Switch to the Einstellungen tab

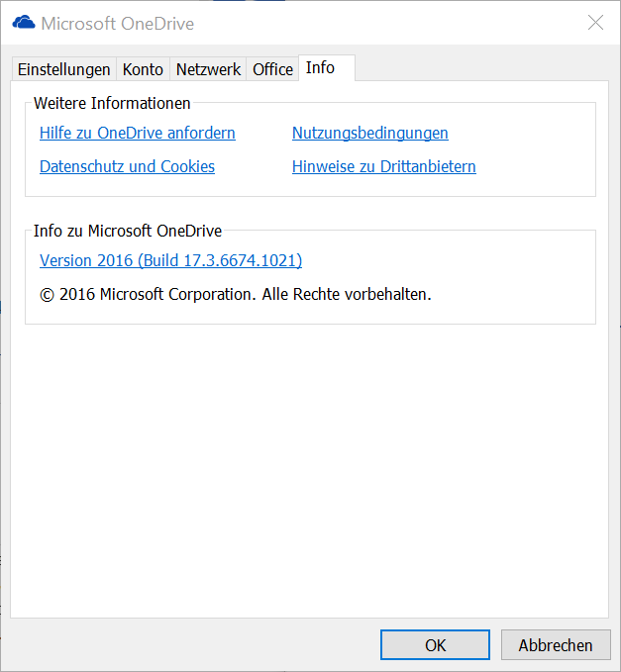point(64,69)
